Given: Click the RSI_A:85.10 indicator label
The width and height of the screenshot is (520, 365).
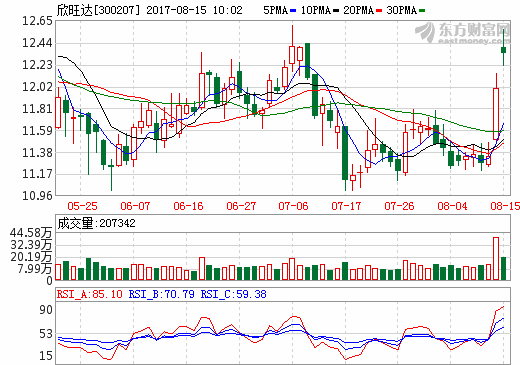Looking at the screenshot, I should click(x=89, y=294).
